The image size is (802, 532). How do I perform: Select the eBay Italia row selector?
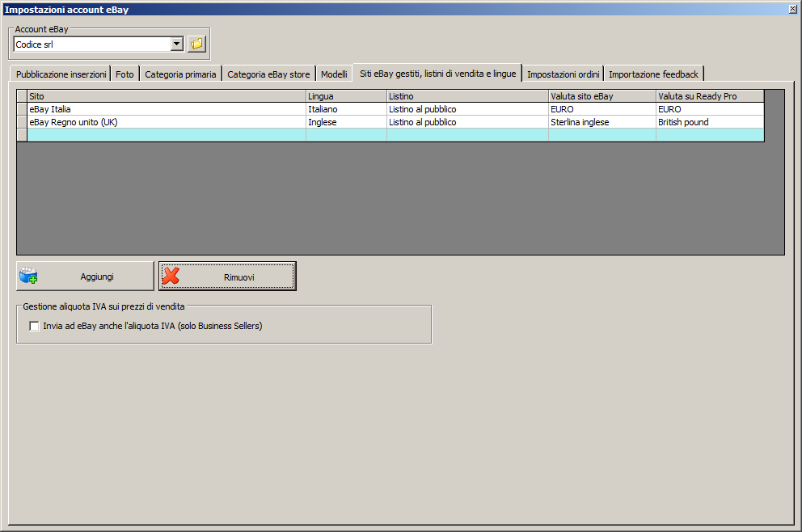pos(22,109)
